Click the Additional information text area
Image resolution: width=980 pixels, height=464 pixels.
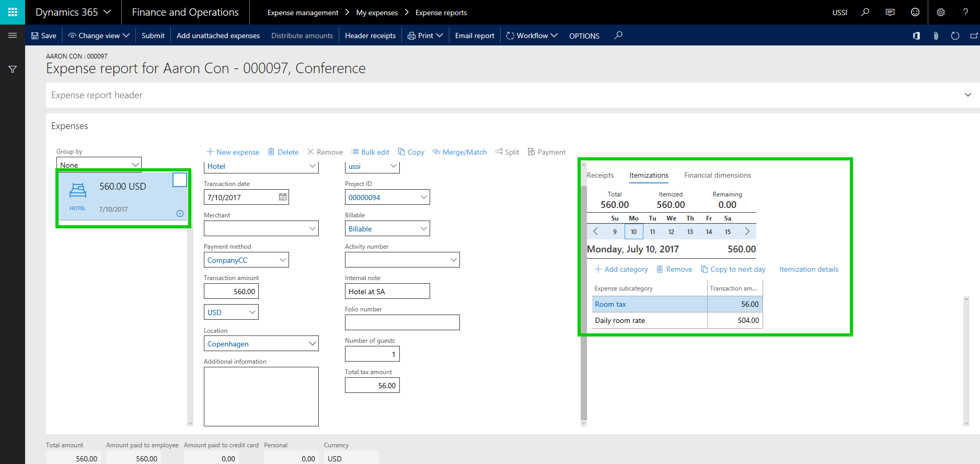tap(261, 397)
